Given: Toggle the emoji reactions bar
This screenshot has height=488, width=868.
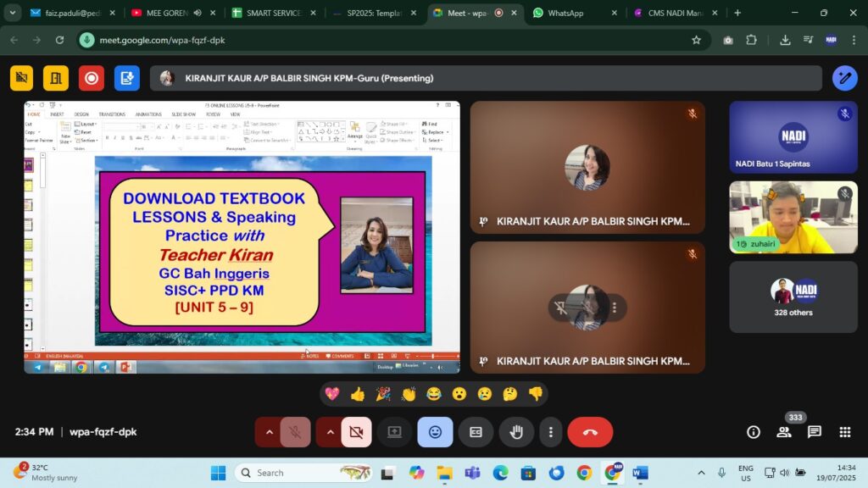Looking at the screenshot, I should 435,432.
